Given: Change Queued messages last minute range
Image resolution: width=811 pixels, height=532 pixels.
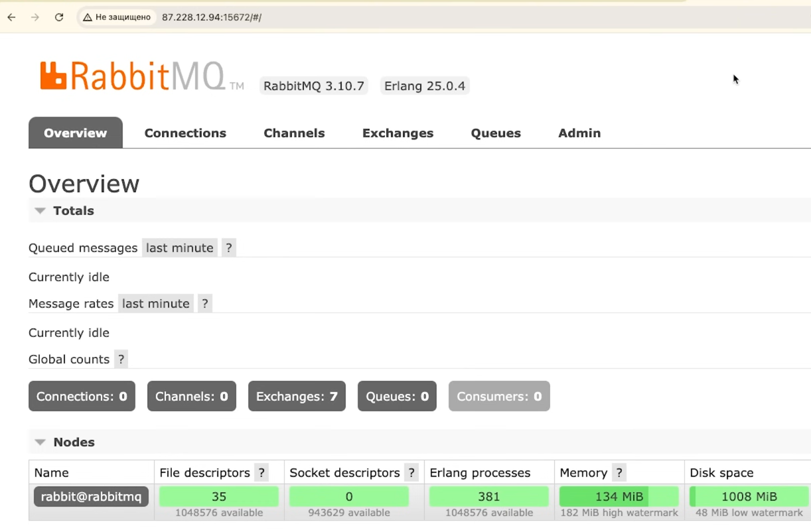Looking at the screenshot, I should coord(180,247).
